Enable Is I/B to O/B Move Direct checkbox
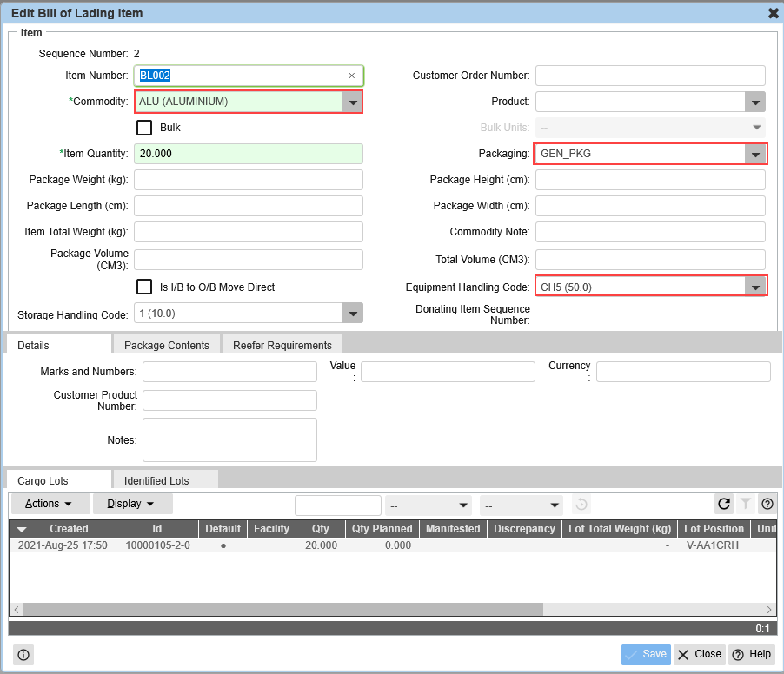Screen dimensions: 784x674 click(144, 287)
